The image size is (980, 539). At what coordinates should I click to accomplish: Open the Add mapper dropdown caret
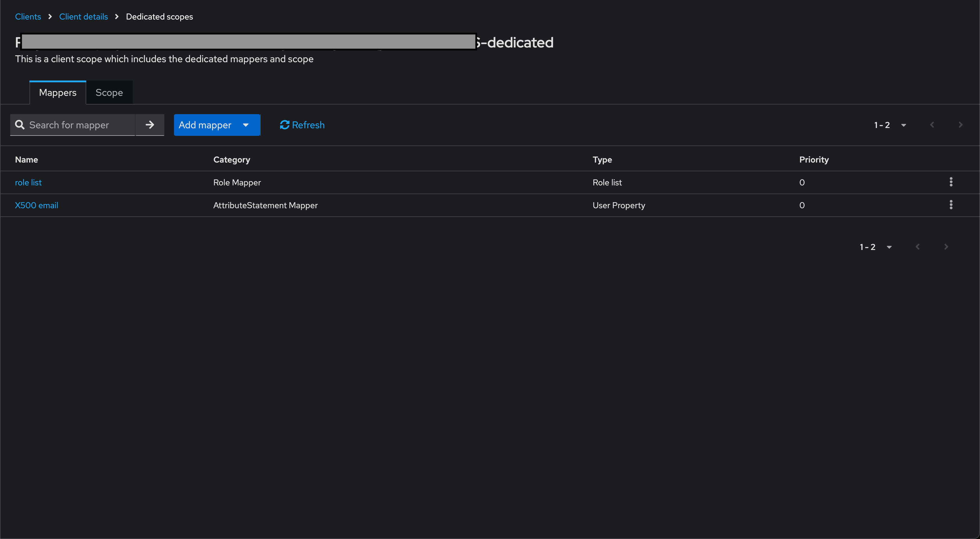tap(246, 125)
